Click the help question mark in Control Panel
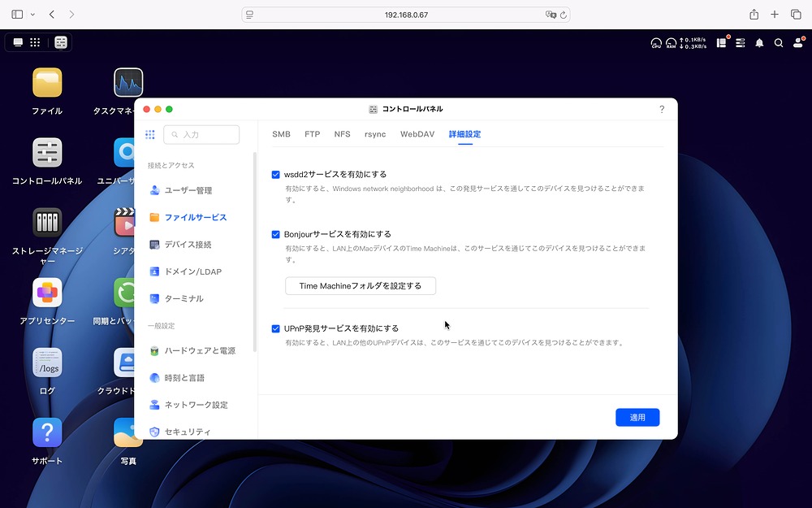Viewport: 812px width, 508px height. coord(661,109)
